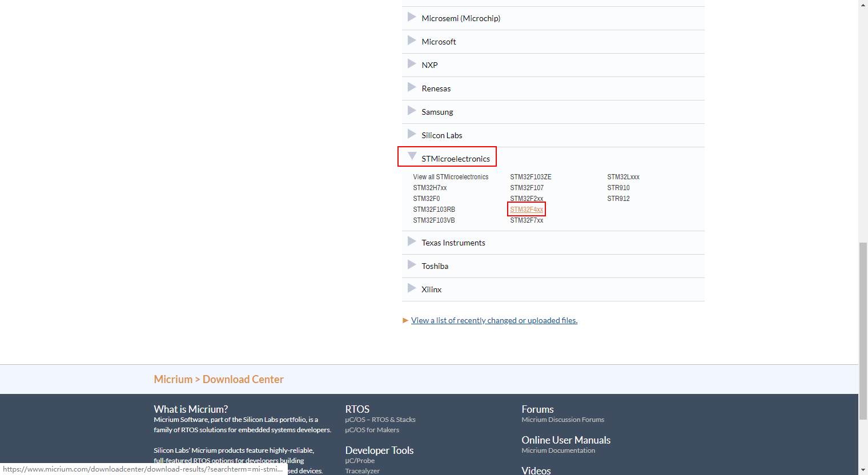Expand the Toshiba section arrow

point(411,265)
